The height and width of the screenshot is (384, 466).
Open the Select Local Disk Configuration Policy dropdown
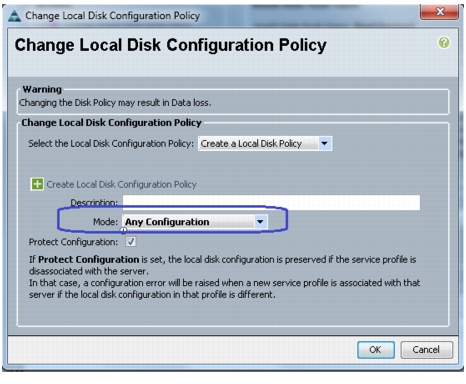tap(265, 144)
